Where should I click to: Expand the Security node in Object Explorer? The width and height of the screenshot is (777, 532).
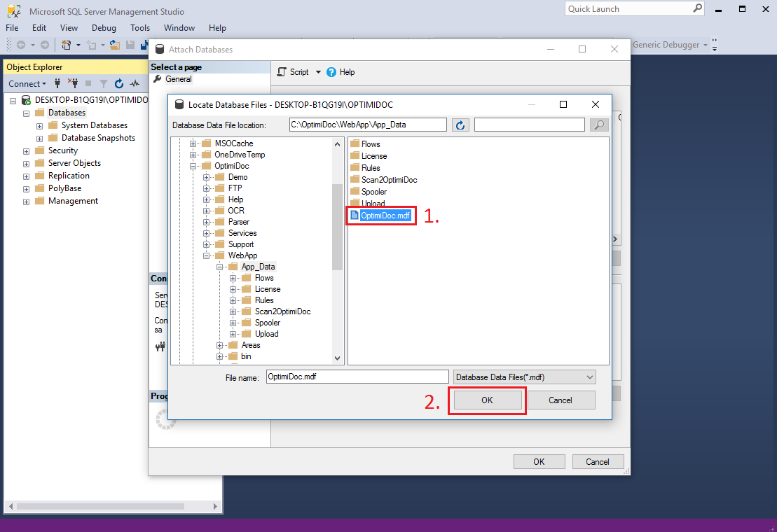[27, 151]
